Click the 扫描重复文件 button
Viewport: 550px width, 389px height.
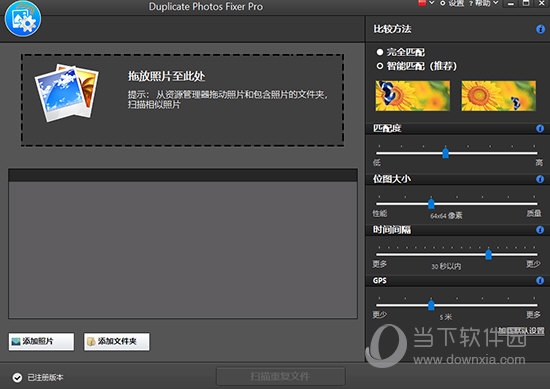(281, 377)
